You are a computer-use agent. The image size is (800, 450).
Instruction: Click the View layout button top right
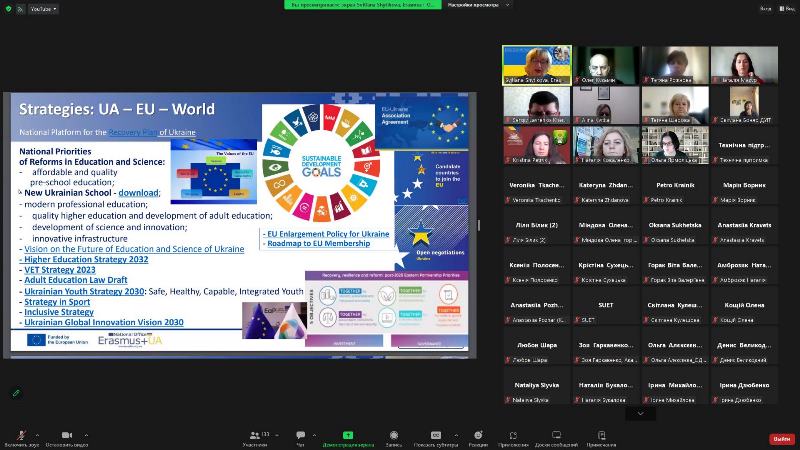click(787, 9)
